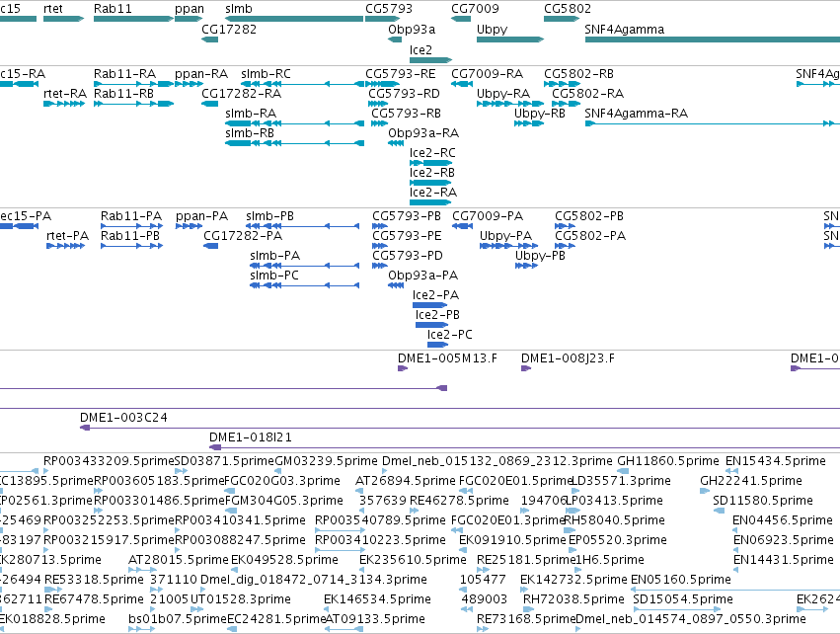Open the RE46278.5prime EST label
This screenshot has width=840, height=634.
point(459,501)
